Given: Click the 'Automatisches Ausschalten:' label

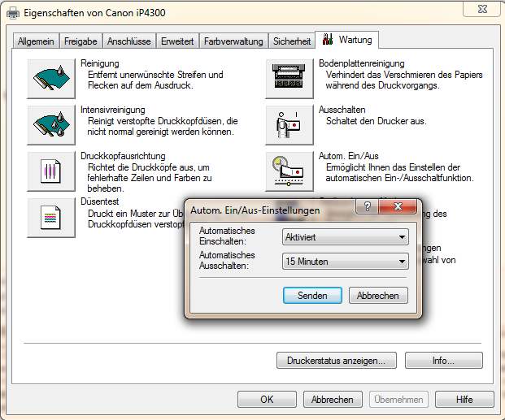Looking at the screenshot, I should click(227, 261).
